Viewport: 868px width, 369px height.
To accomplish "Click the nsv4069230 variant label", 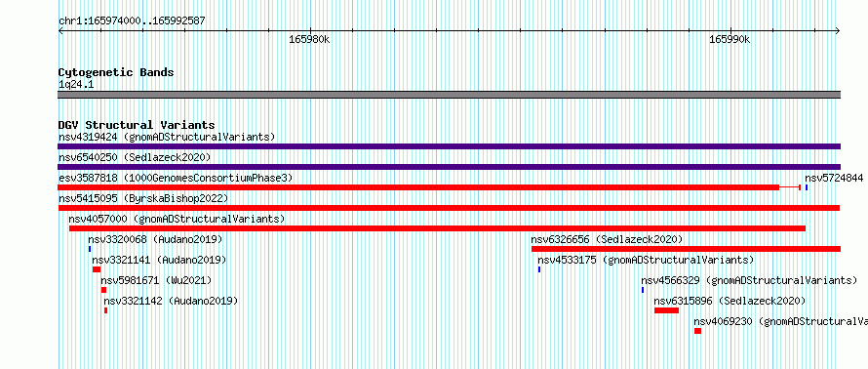I will coord(780,321).
